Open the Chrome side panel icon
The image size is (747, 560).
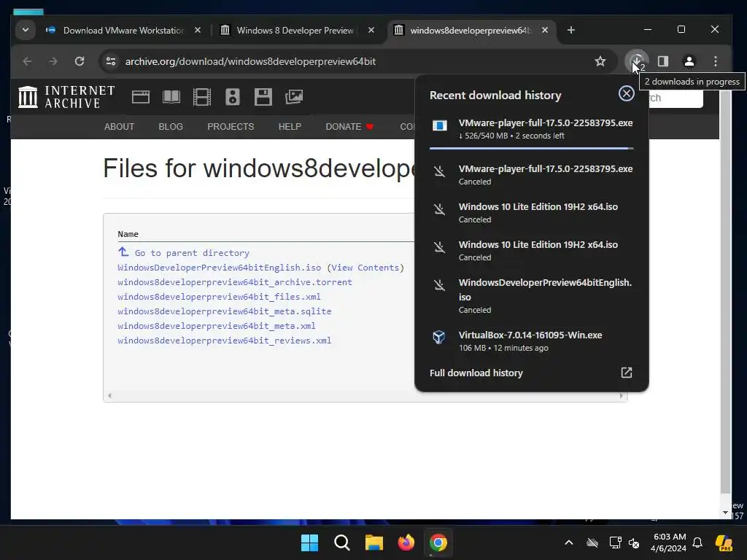[x=662, y=61]
